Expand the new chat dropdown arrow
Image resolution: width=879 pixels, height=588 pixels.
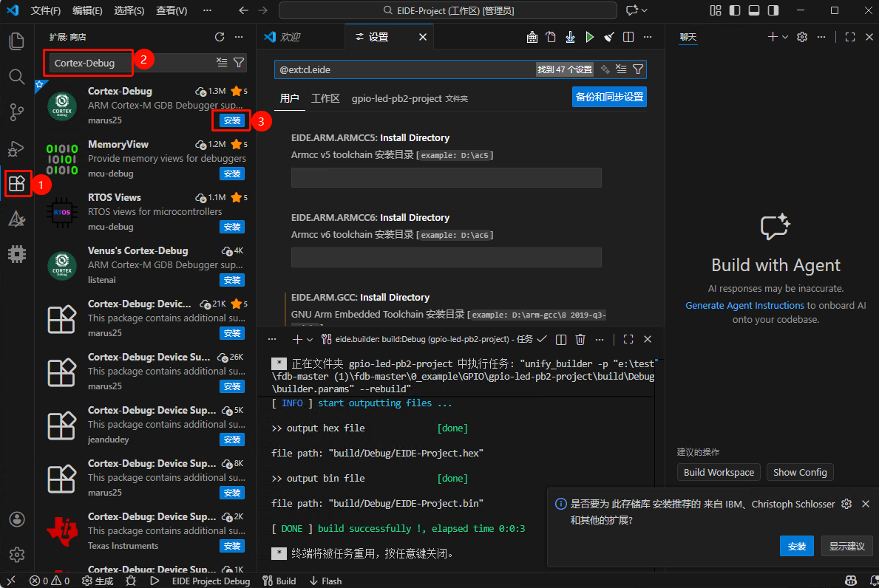(785, 37)
